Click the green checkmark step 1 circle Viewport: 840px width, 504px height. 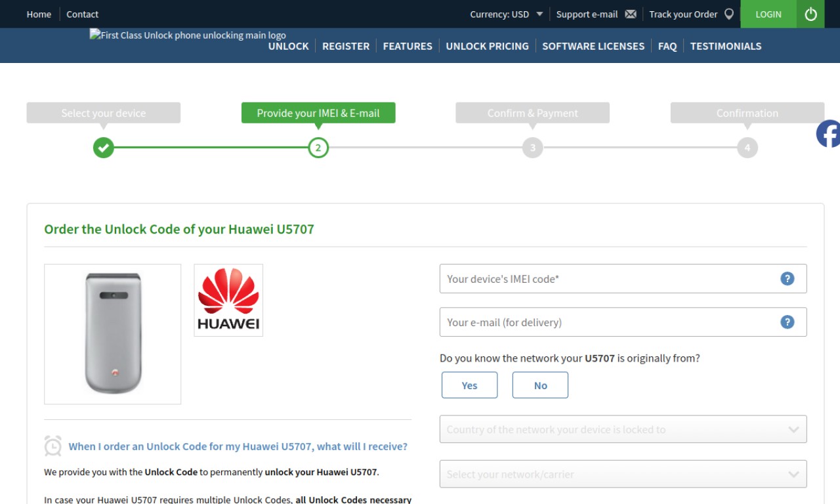(103, 148)
